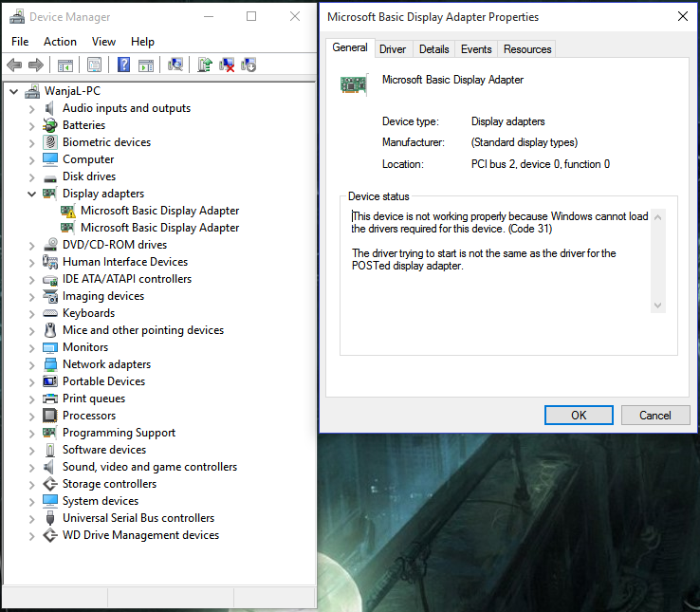Switch to the Events tab
Screen dimensions: 700x612
pyautogui.click(x=476, y=49)
